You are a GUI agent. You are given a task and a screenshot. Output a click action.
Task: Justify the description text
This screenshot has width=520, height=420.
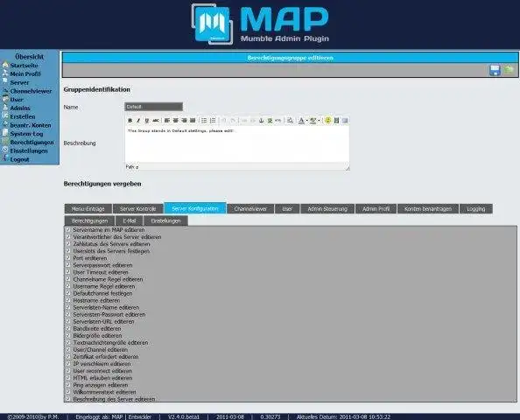coord(193,121)
